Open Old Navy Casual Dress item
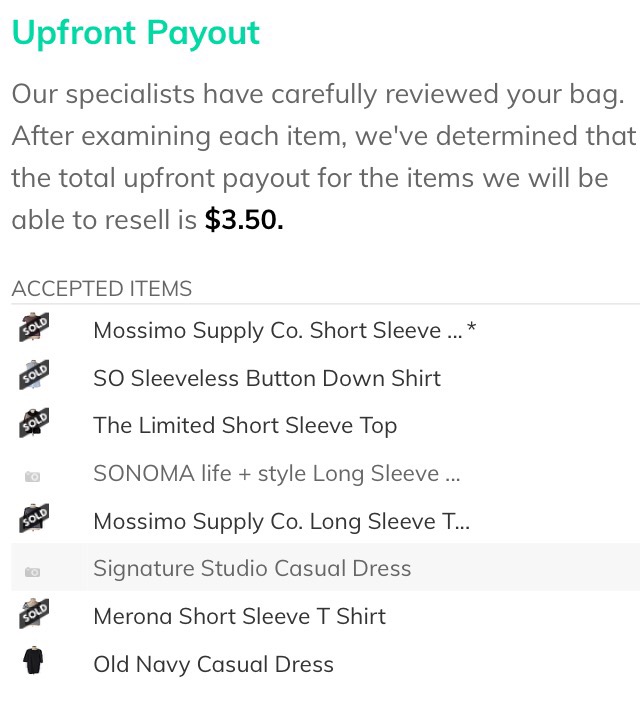The image size is (640, 711). [x=213, y=664]
